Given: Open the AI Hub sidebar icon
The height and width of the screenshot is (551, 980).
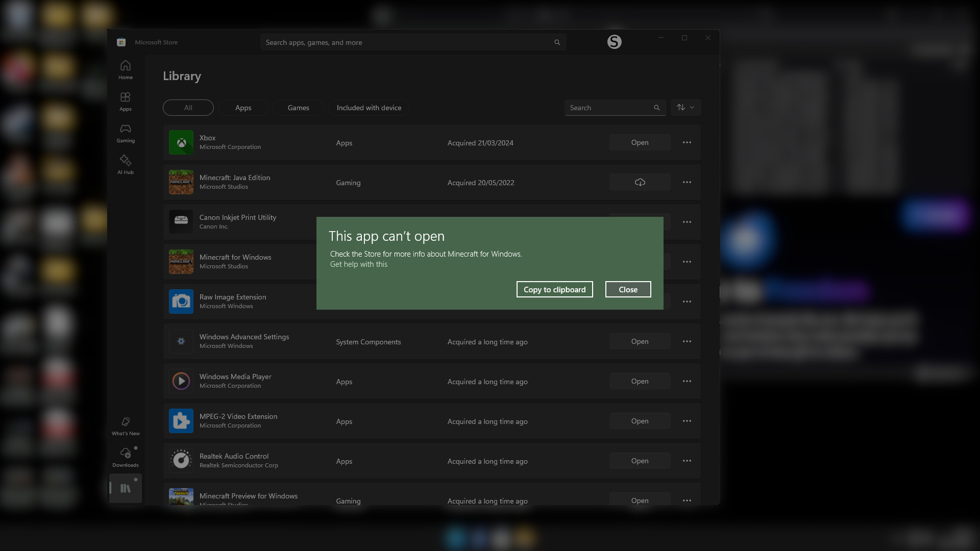Looking at the screenshot, I should [125, 165].
